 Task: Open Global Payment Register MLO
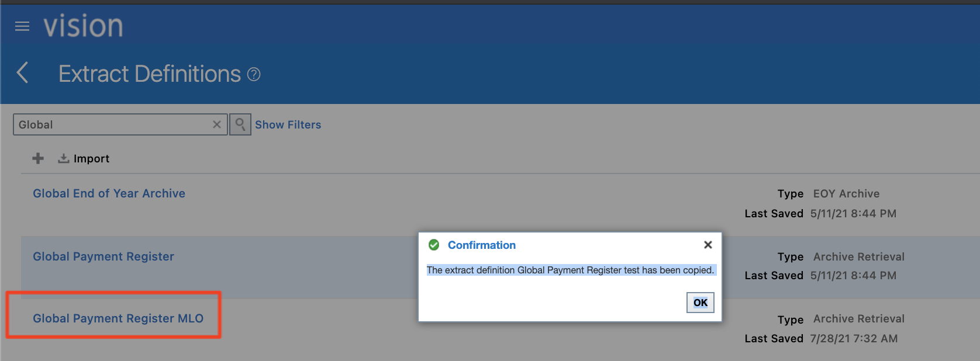pyautogui.click(x=118, y=318)
